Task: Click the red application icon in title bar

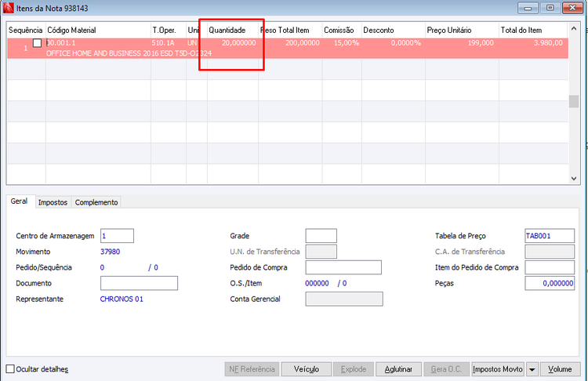Action: tap(8, 8)
